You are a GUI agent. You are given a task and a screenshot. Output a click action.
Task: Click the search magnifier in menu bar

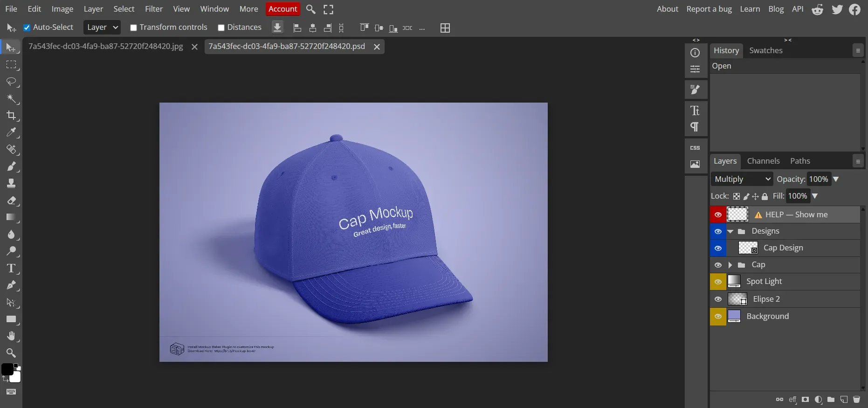[310, 9]
